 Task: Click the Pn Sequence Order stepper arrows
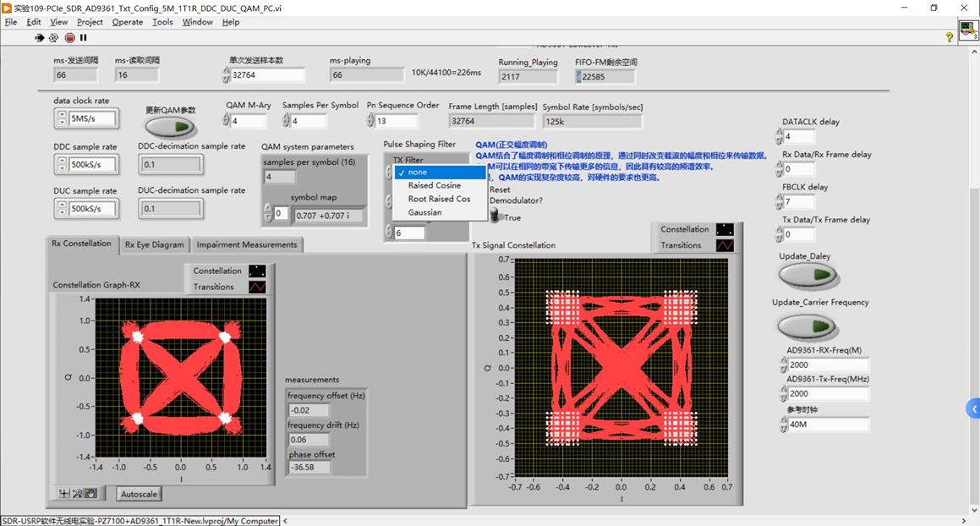370,120
